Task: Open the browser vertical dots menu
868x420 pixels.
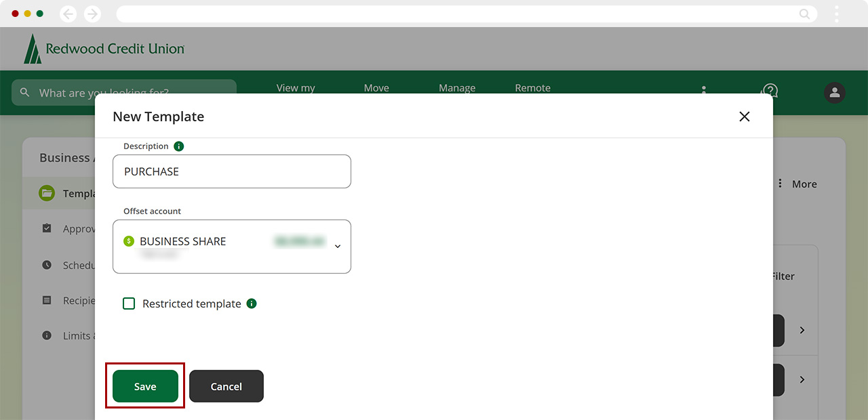Action: click(837, 14)
